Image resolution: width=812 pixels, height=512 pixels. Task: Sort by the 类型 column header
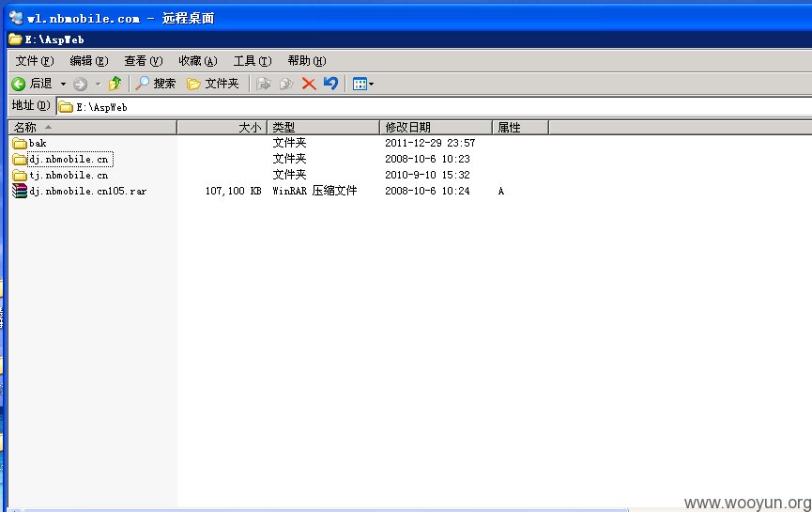tap(324, 128)
